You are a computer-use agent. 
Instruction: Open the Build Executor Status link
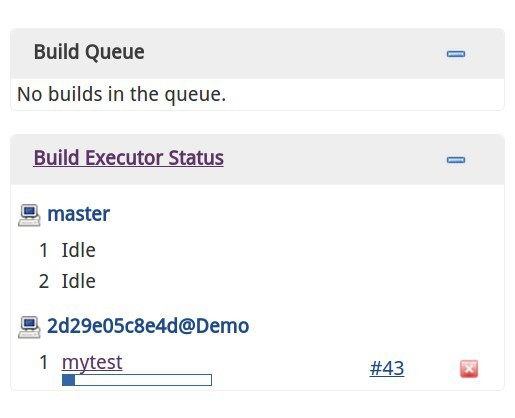[x=128, y=158]
